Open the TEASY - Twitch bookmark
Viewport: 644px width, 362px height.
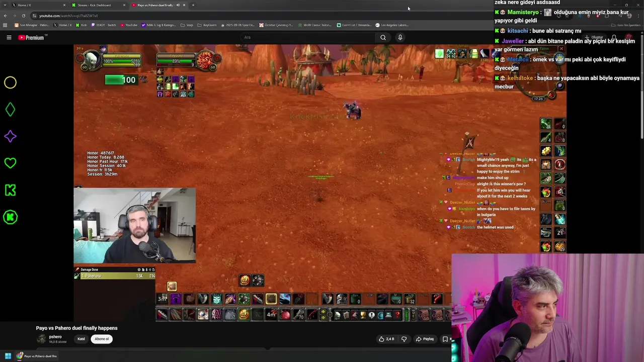[x=104, y=25]
